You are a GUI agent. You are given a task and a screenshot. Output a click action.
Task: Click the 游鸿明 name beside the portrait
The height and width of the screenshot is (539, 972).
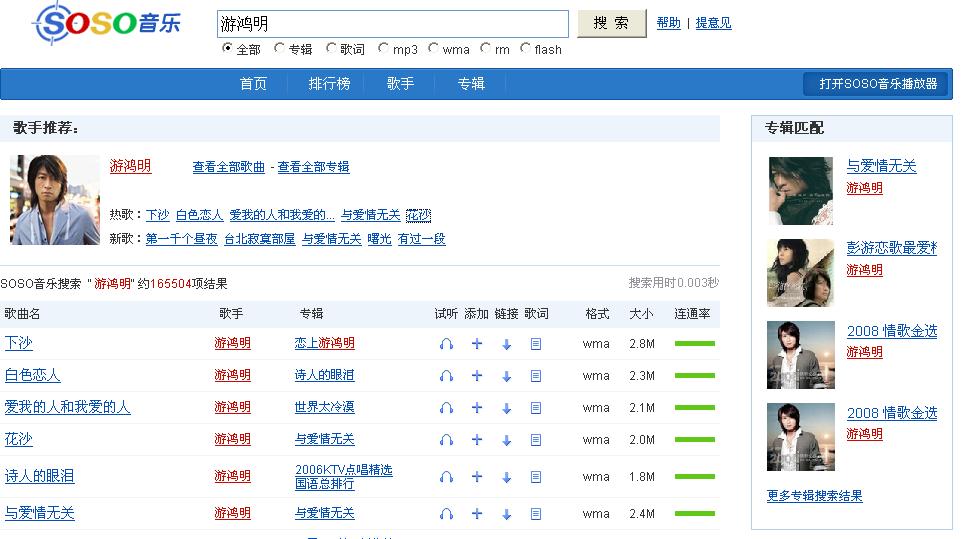coord(130,166)
